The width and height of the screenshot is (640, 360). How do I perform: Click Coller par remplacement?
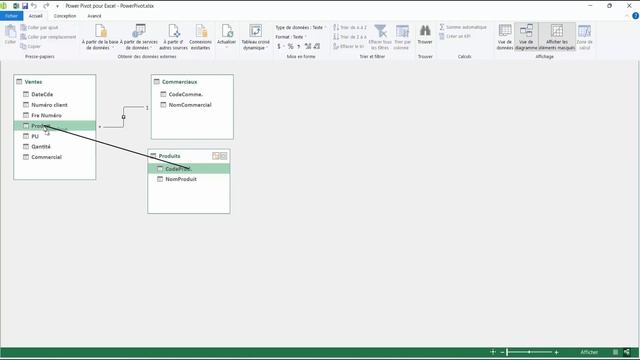click(48, 37)
